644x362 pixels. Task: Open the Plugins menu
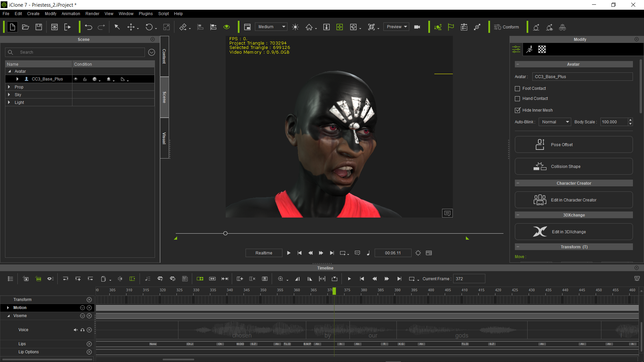click(x=146, y=14)
